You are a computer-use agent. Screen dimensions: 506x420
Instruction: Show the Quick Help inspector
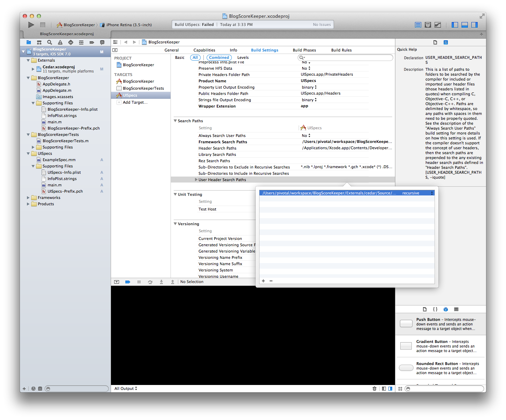446,42
